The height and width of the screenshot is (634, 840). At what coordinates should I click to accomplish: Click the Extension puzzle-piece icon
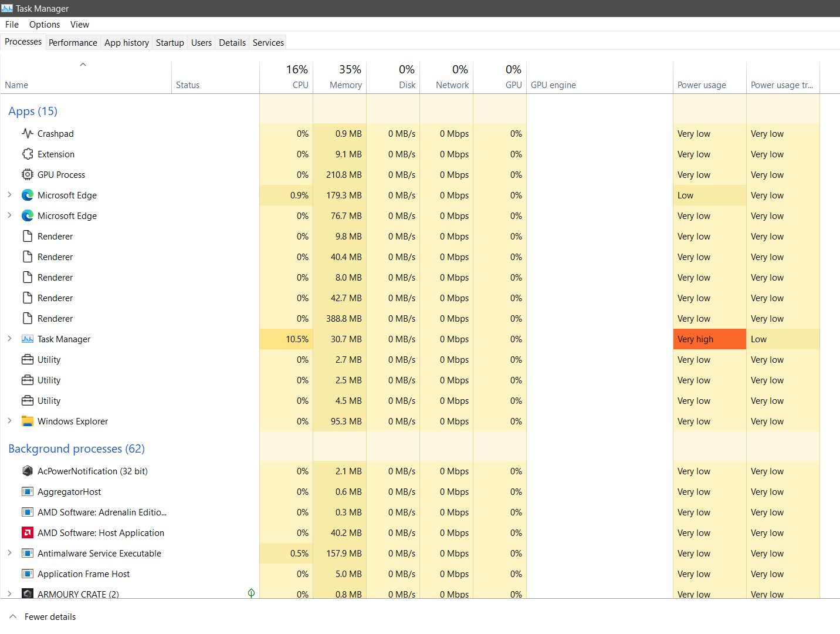tap(27, 154)
